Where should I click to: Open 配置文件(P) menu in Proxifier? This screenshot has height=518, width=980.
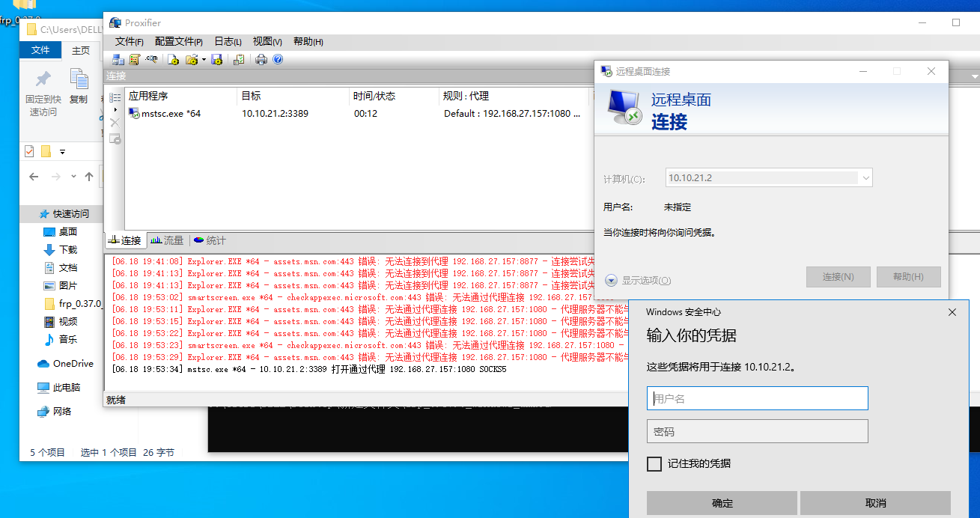click(178, 42)
